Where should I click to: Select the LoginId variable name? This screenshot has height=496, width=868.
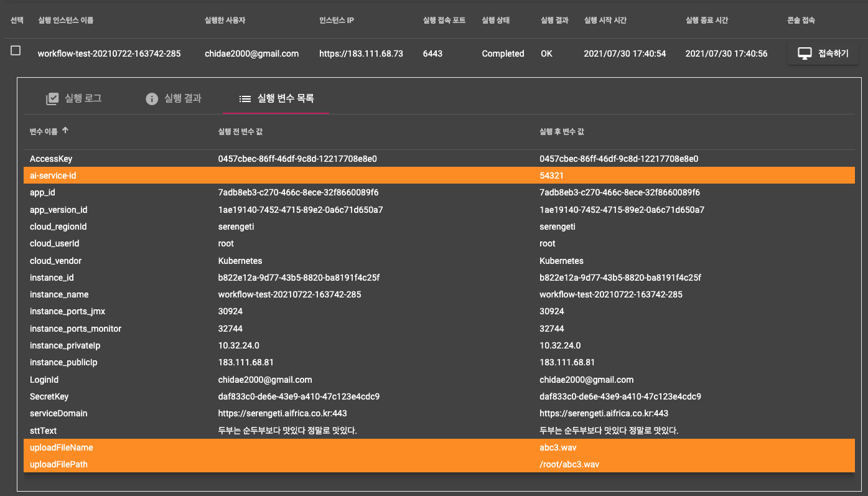click(44, 380)
